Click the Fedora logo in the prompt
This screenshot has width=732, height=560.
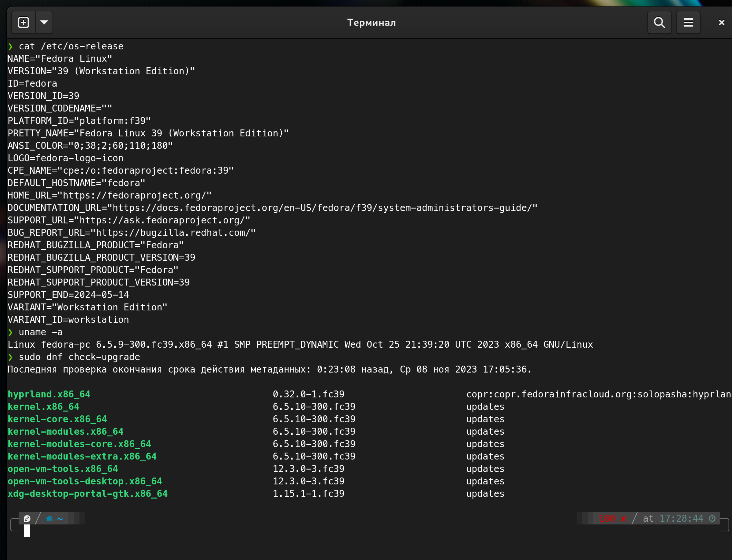click(x=27, y=519)
